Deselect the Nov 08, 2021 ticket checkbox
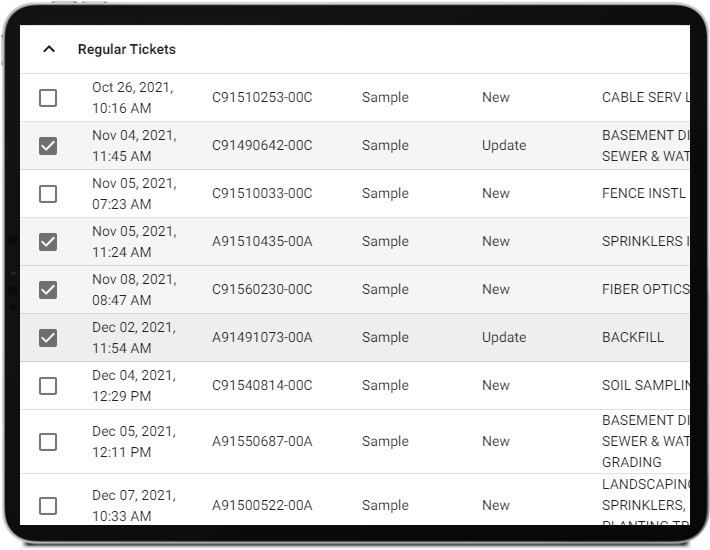 click(x=48, y=290)
